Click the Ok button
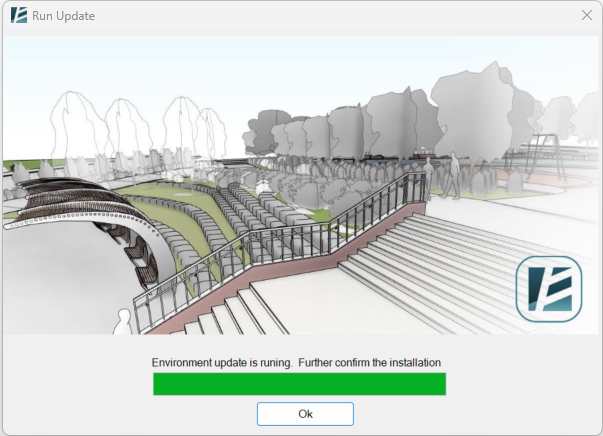Screen dimensions: 603x436 (x=305, y=414)
